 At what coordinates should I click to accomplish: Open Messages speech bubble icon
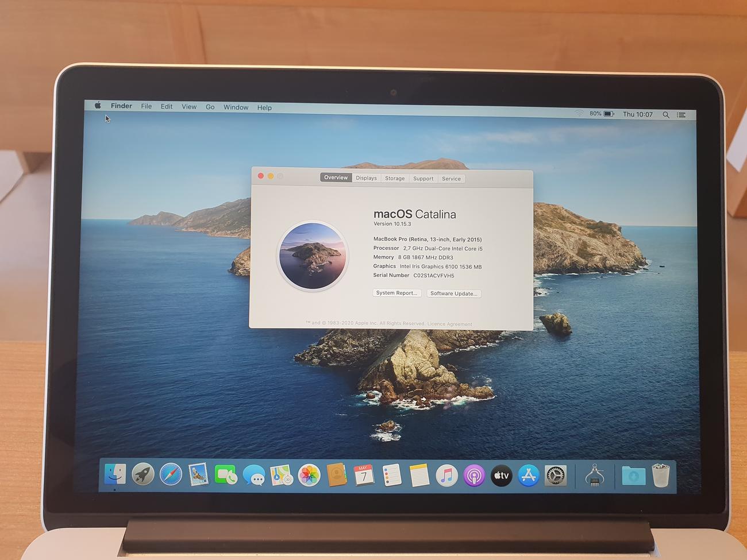tap(253, 476)
